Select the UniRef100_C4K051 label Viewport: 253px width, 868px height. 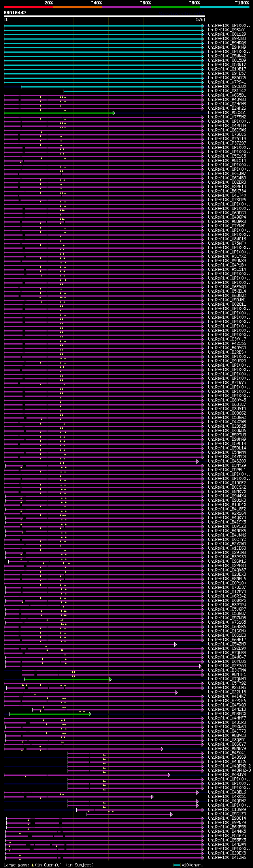coord(227,796)
